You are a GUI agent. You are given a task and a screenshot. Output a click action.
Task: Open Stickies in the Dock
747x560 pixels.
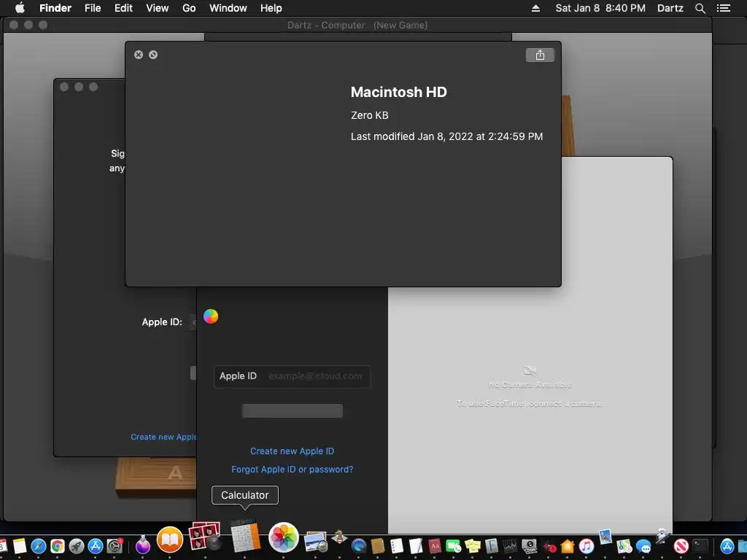pyautogui.click(x=472, y=545)
